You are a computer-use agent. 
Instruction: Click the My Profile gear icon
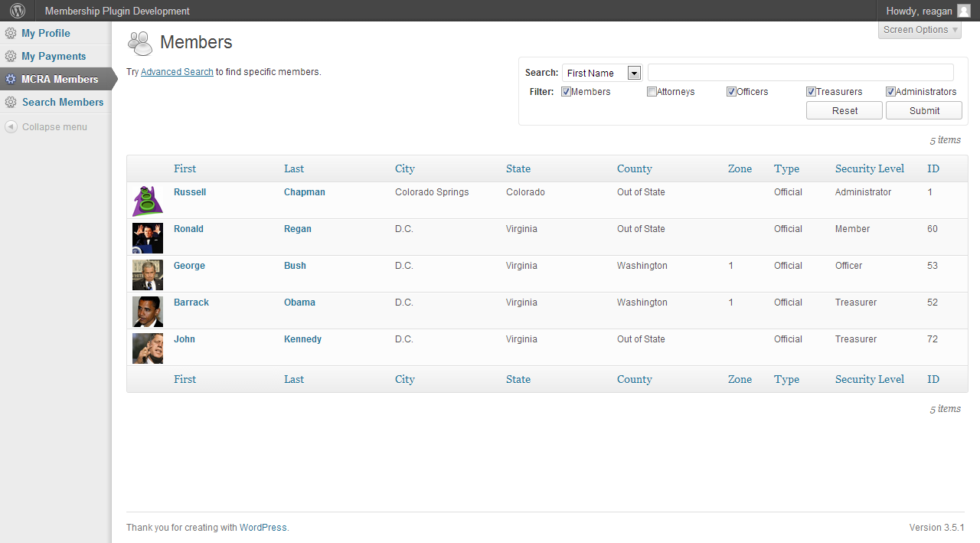[x=11, y=34]
